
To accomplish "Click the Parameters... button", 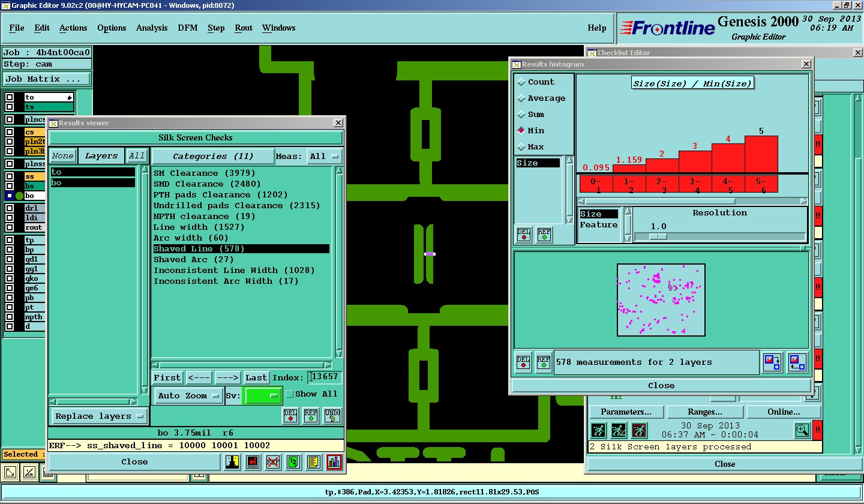I will pos(626,412).
